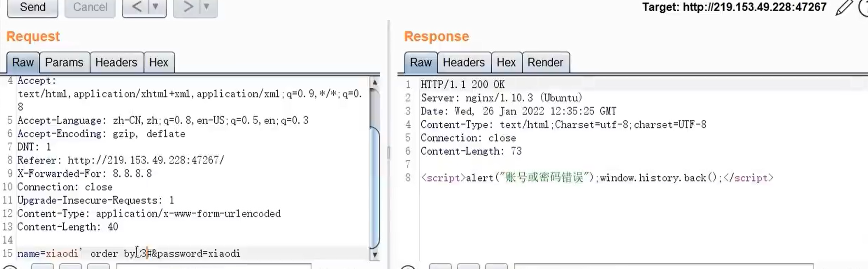Click the 'X-Forwarded-For: 8.8.8.8' header
Viewport: 868px width, 269px height.
coord(84,174)
